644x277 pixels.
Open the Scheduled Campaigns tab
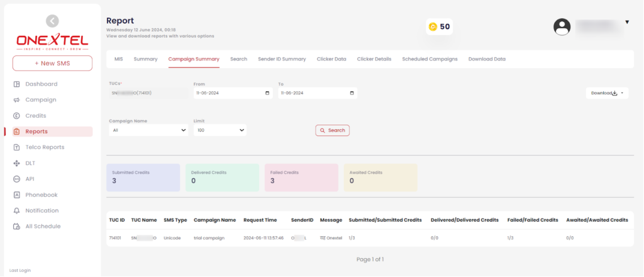(430, 59)
